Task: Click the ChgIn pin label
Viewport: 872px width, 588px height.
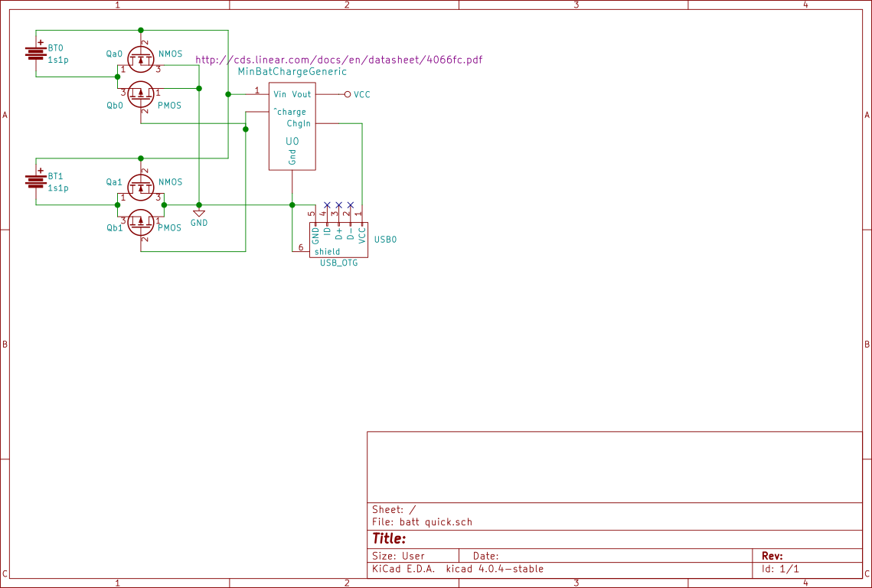Action: tap(299, 123)
